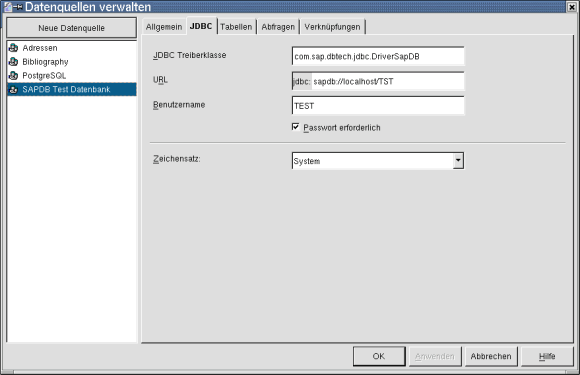The height and width of the screenshot is (375, 580).
Task: Open the Zeichensatz dropdown arrow
Action: click(x=458, y=161)
